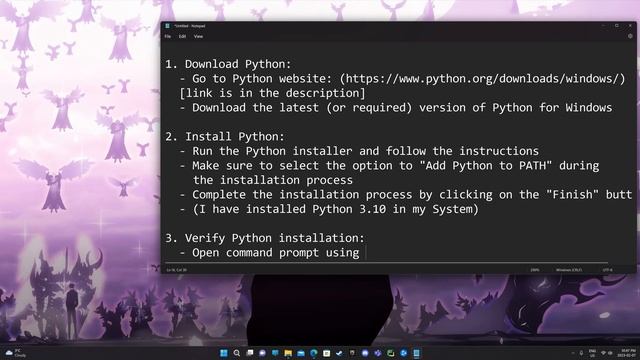Viewport: 640px width, 360px height.
Task: Open File Explorer from the taskbar
Action: point(288,353)
